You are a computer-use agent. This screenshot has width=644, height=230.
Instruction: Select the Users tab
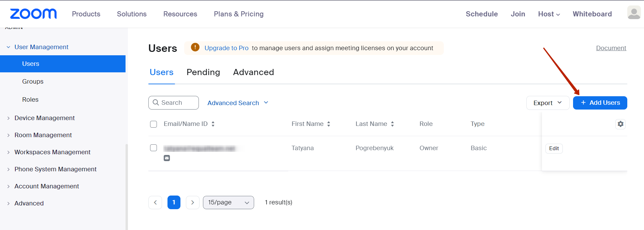coord(161,72)
